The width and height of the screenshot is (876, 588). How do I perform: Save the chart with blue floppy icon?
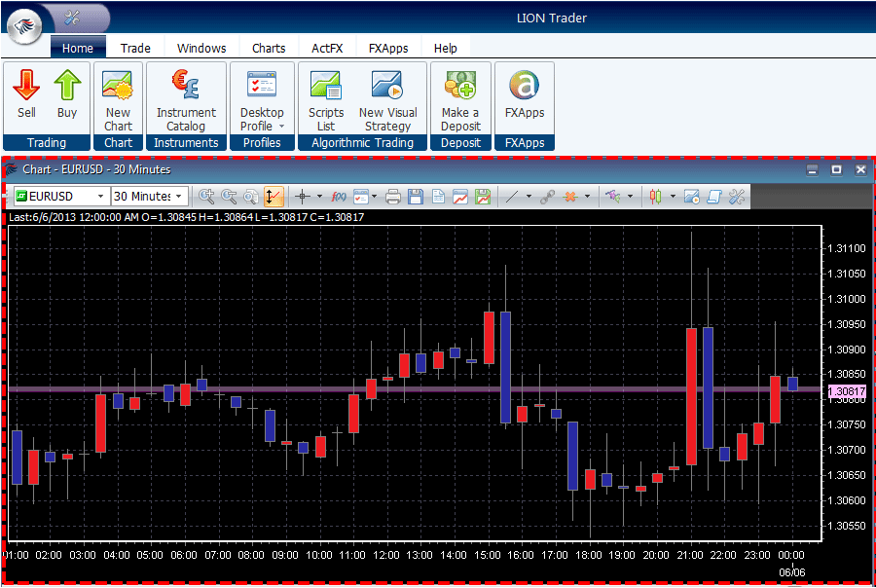point(416,197)
